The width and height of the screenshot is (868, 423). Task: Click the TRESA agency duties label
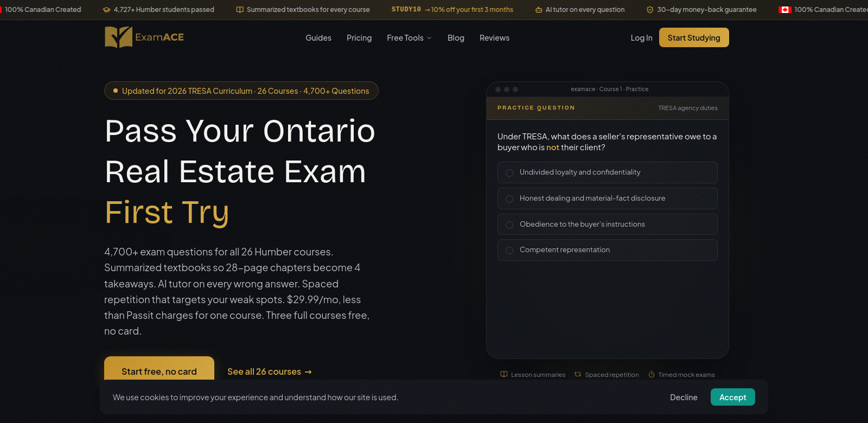(x=688, y=108)
